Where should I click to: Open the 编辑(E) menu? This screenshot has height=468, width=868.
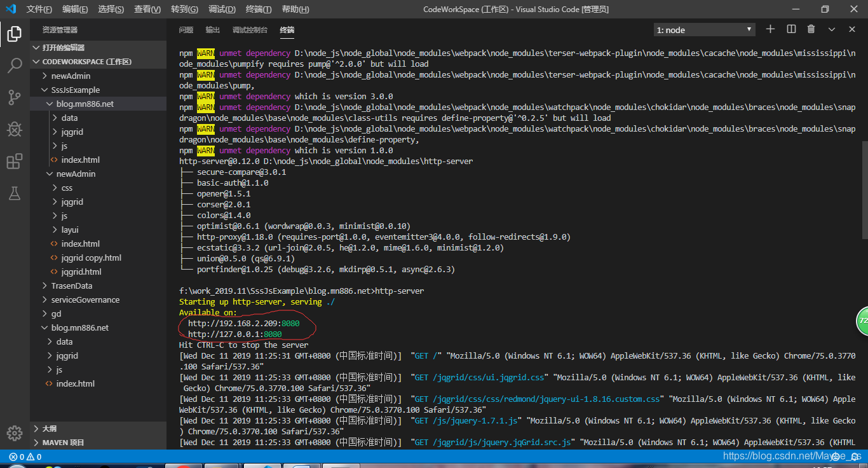click(75, 10)
